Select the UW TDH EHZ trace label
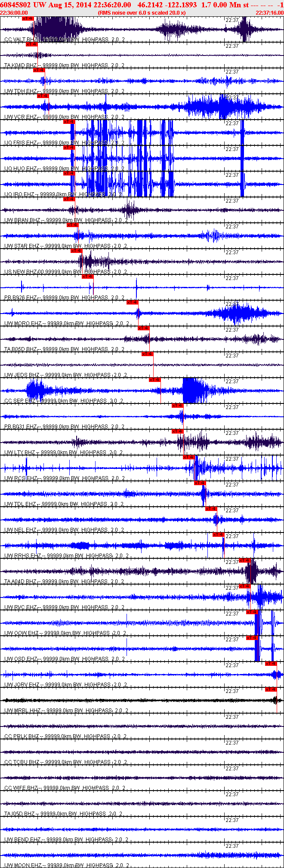284x868 pixels. pyautogui.click(x=21, y=91)
